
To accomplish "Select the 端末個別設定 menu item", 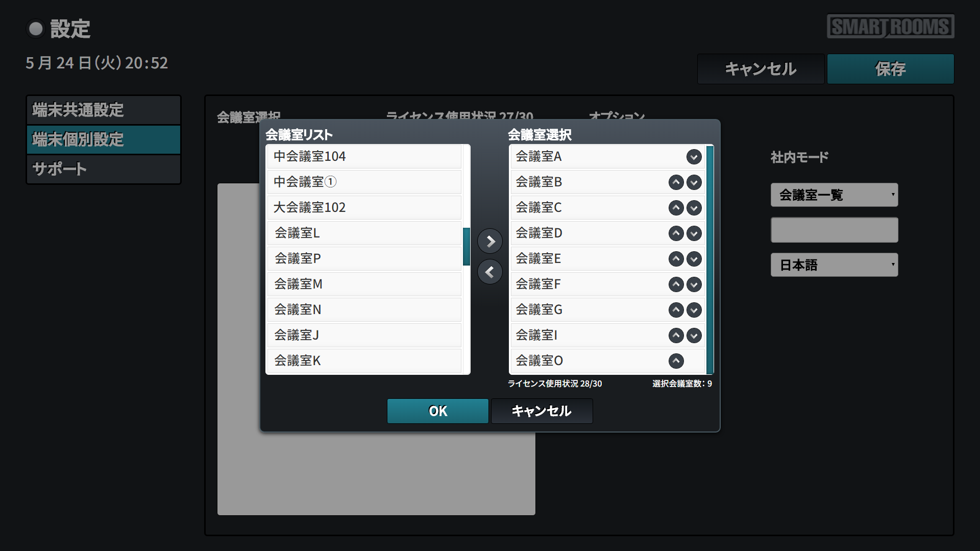I will pyautogui.click(x=104, y=139).
